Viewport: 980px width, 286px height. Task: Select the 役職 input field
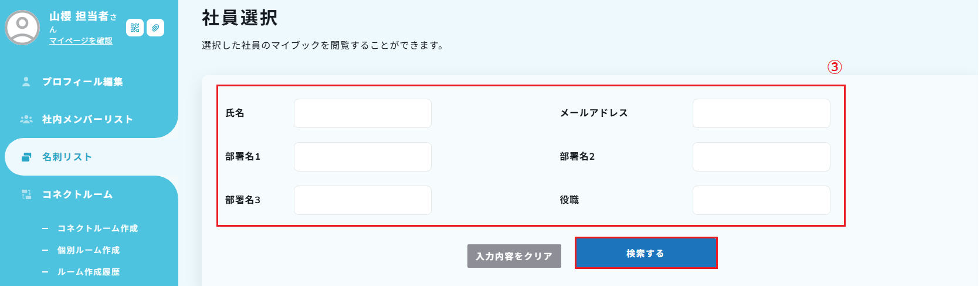(x=761, y=200)
